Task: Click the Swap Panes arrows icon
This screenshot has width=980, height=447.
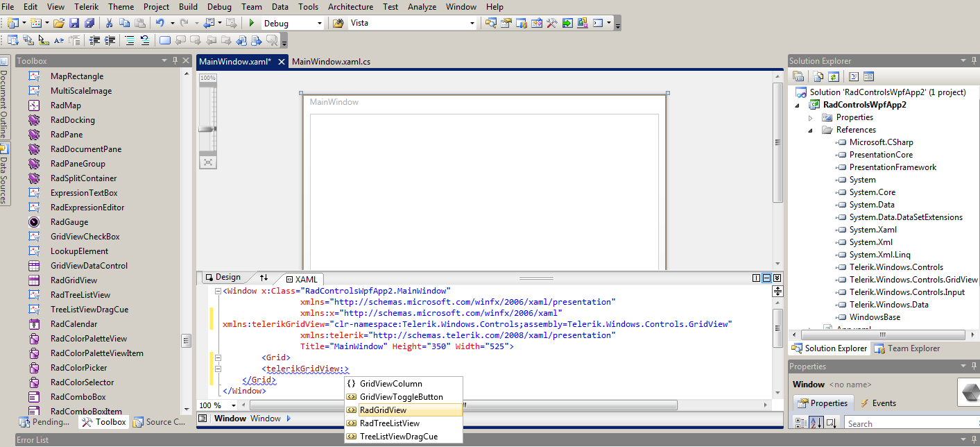Action: 264,278
